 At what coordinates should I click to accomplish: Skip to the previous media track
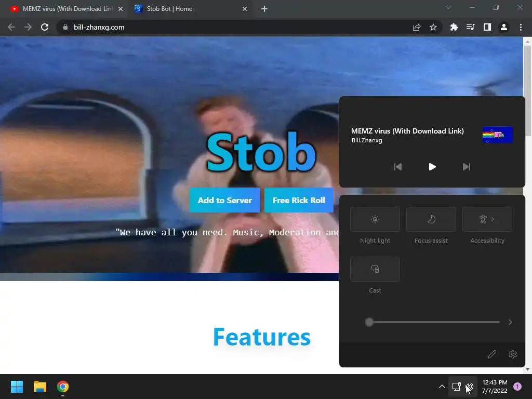point(397,167)
